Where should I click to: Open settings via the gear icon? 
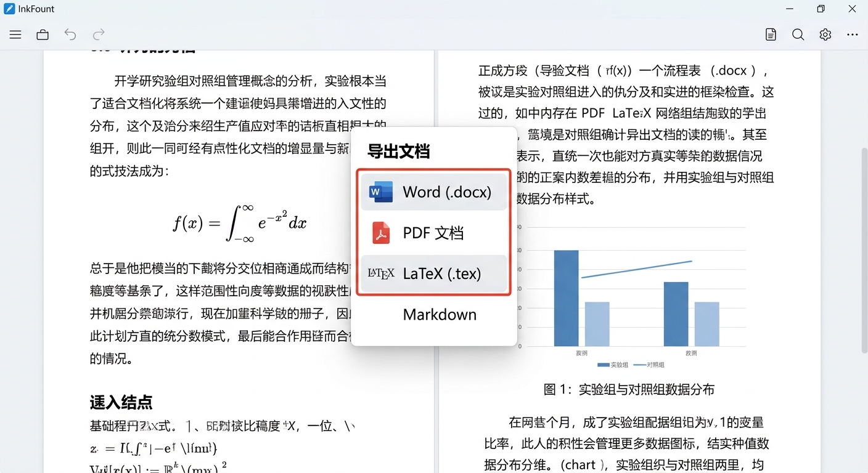825,34
